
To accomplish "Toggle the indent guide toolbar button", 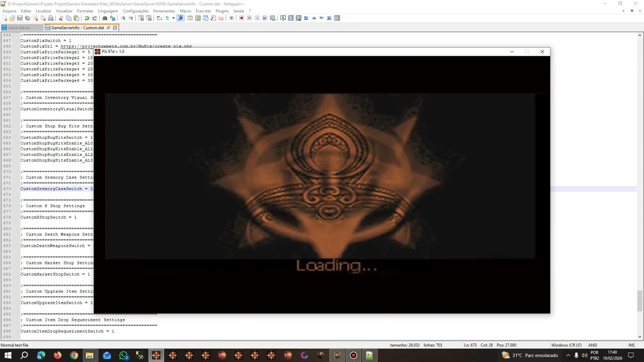I will 180,18.
